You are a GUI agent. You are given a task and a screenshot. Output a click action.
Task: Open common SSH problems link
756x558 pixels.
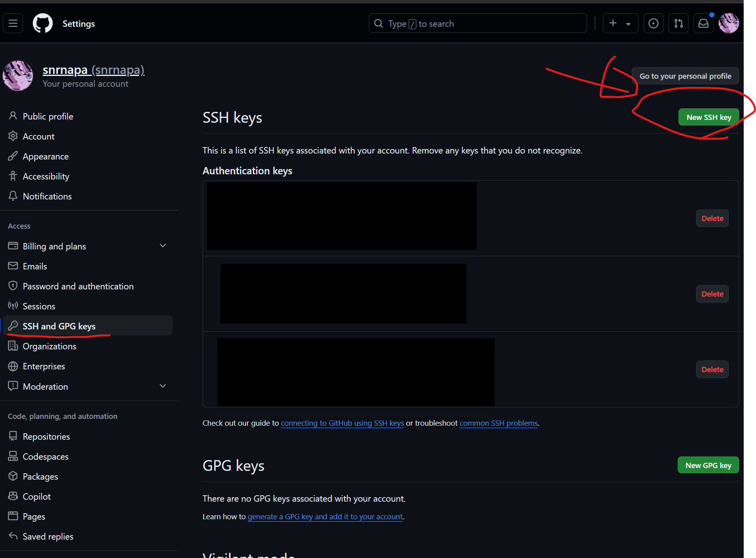tap(499, 423)
